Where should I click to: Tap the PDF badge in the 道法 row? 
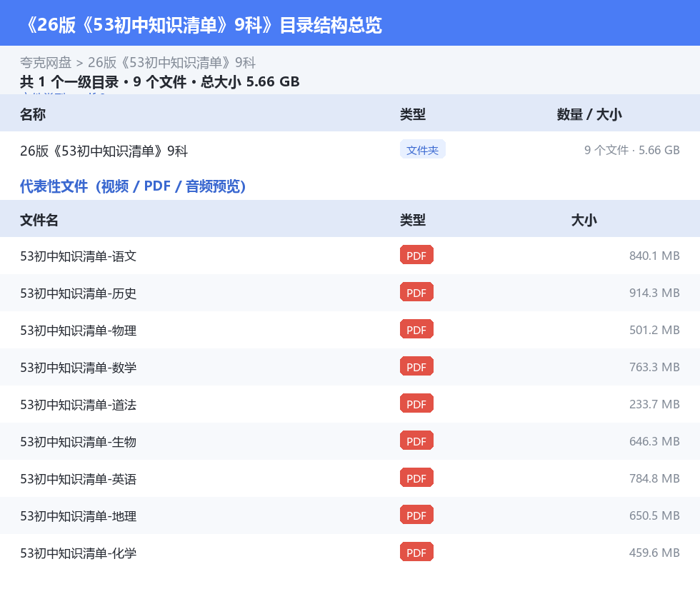coord(416,403)
